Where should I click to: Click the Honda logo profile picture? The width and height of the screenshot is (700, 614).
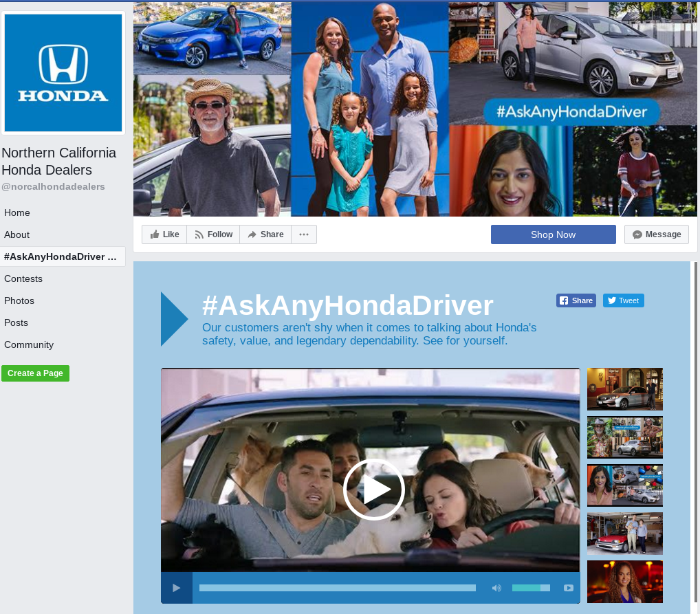(63, 73)
